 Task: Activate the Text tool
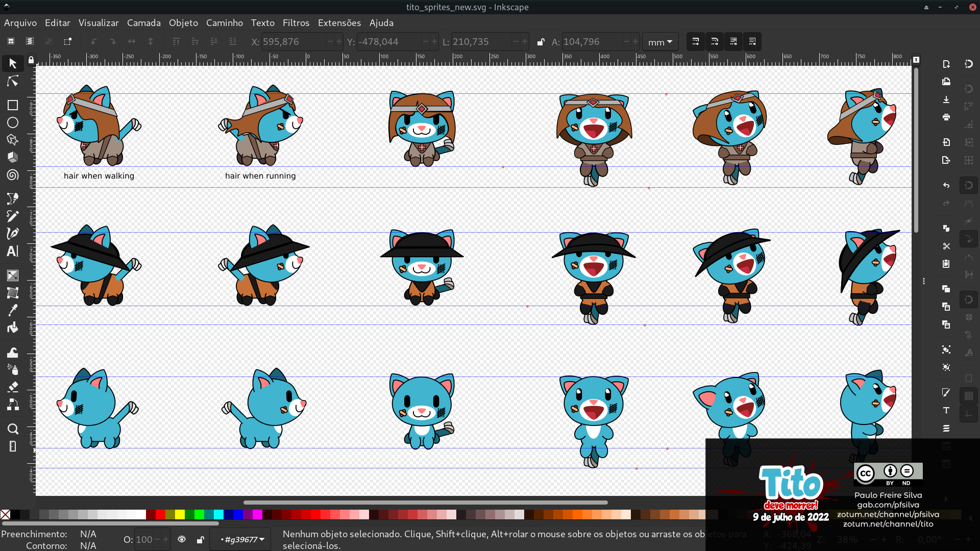click(12, 251)
